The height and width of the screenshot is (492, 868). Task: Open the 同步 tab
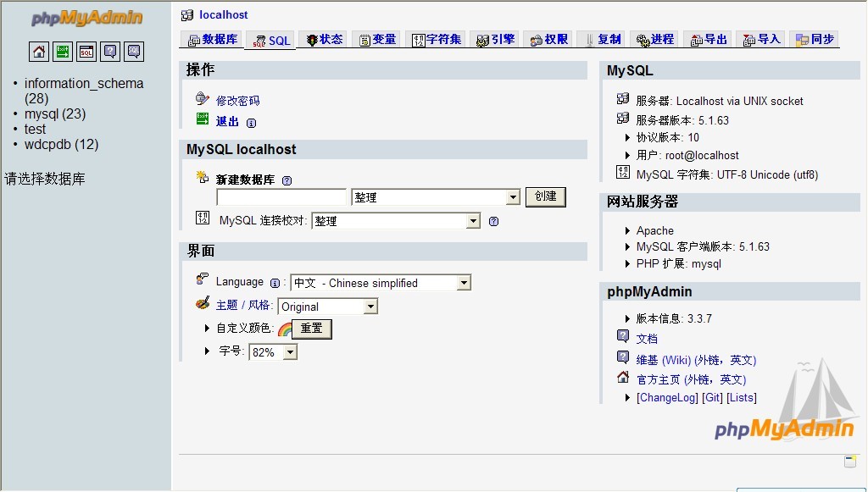[x=815, y=39]
